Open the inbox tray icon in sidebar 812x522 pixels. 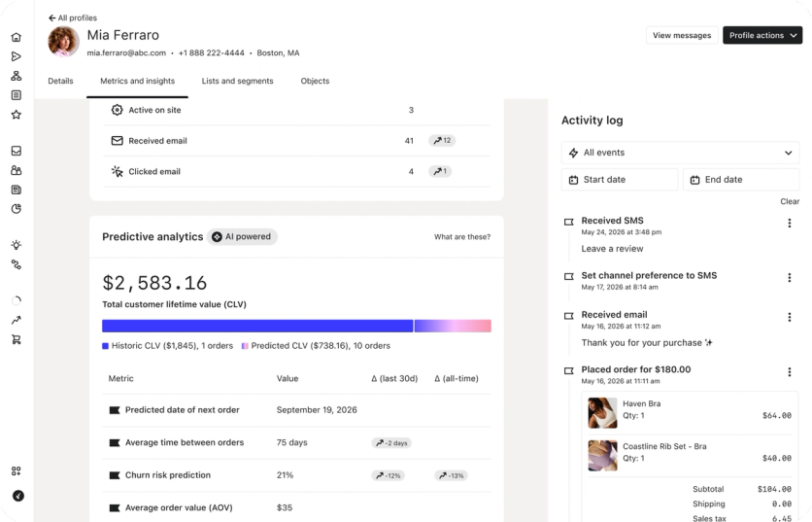click(17, 151)
